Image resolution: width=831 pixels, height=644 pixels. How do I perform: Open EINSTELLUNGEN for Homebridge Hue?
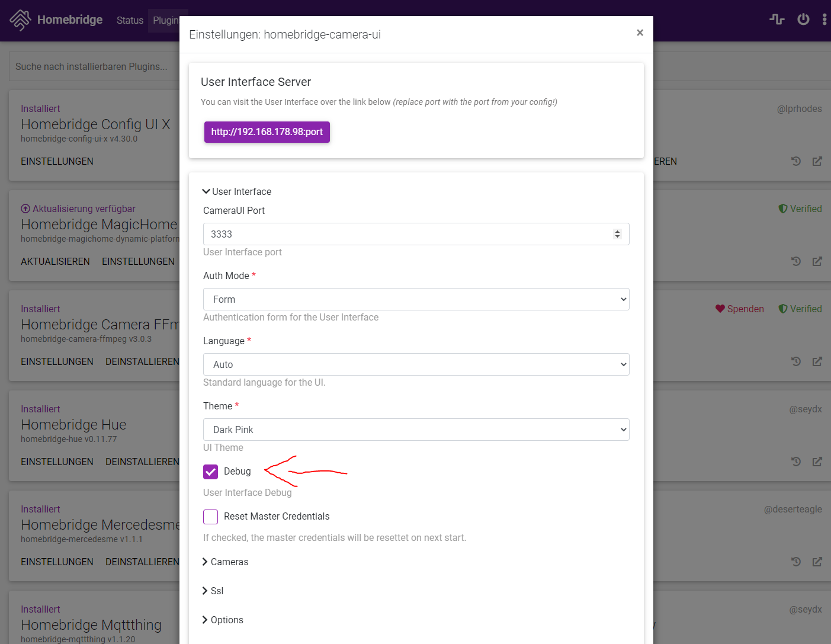click(57, 462)
